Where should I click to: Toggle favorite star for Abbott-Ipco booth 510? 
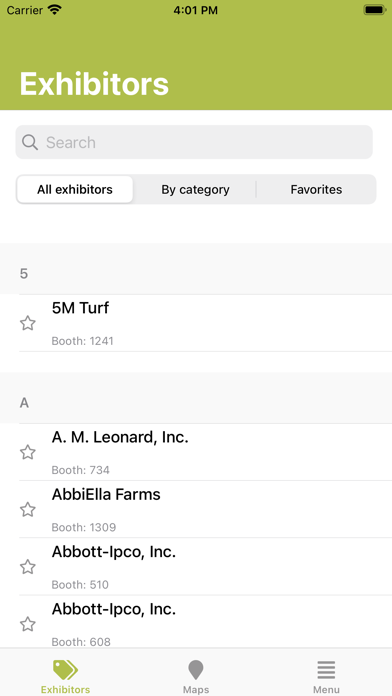click(28, 567)
